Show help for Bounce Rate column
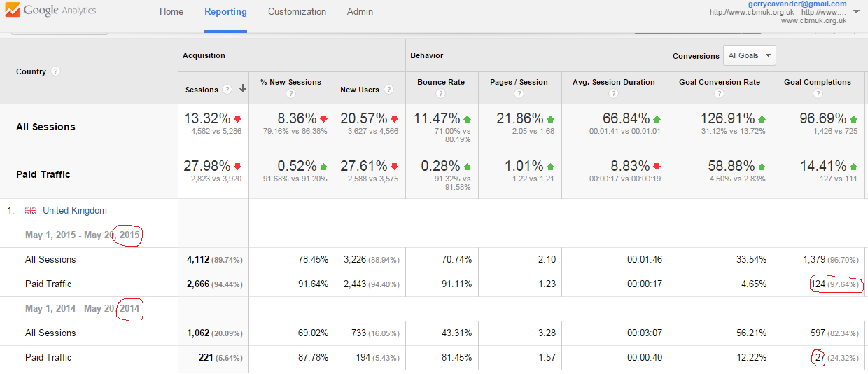Image resolution: width=868 pixels, height=374 pixels. (x=440, y=95)
